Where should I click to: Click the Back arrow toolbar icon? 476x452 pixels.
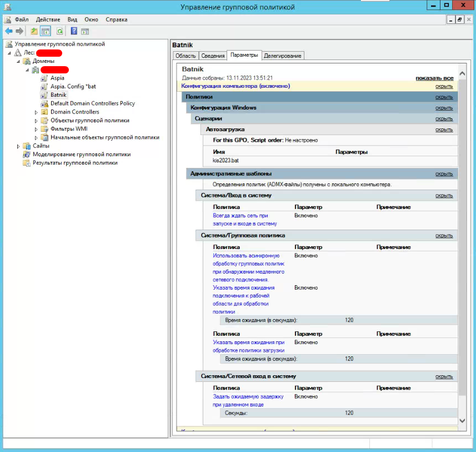point(9,31)
